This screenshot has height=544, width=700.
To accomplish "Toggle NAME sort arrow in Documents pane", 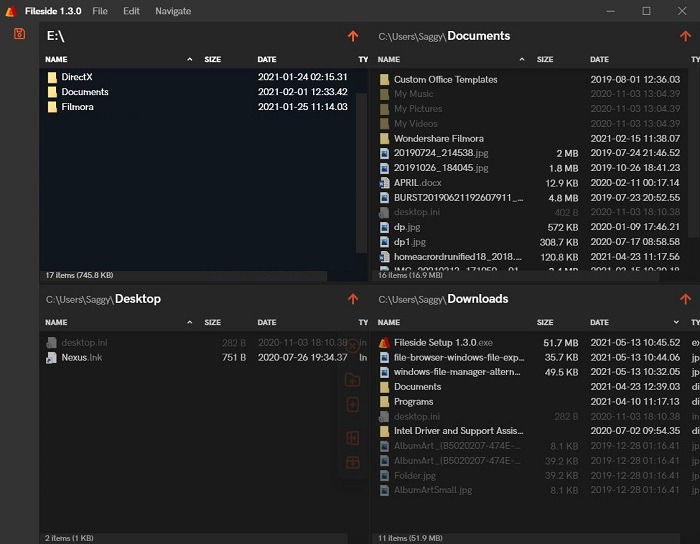I will 522,59.
